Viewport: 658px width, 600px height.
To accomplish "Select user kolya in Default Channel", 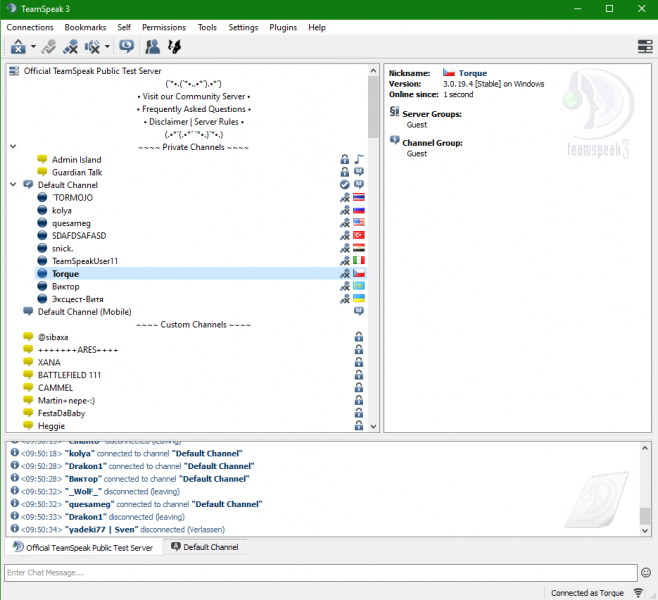I will [62, 210].
